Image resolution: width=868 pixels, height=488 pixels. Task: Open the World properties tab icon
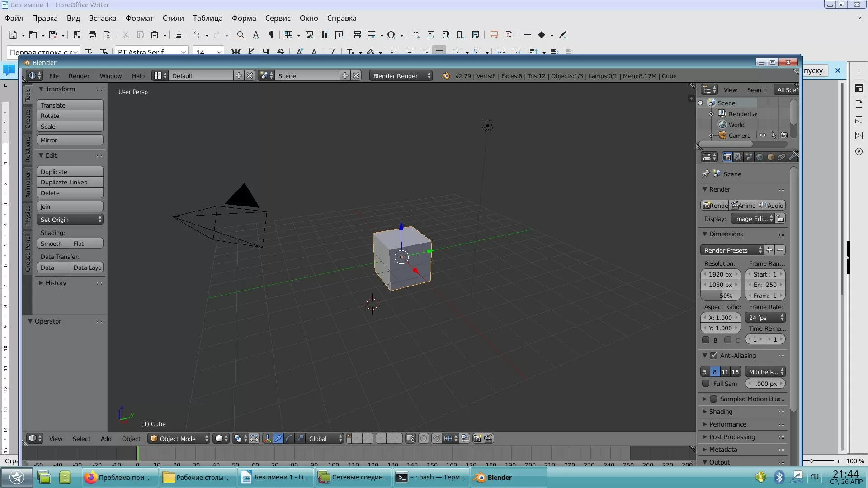759,157
